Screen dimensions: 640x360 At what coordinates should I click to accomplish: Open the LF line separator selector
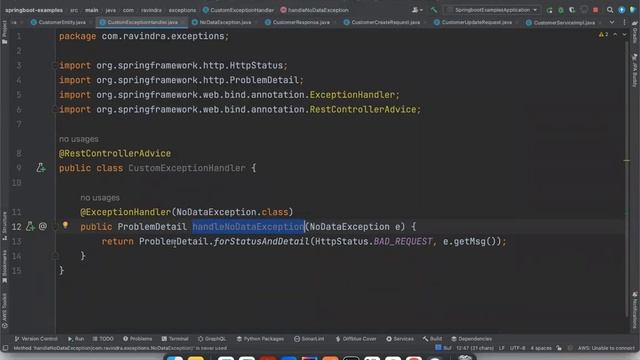point(502,348)
